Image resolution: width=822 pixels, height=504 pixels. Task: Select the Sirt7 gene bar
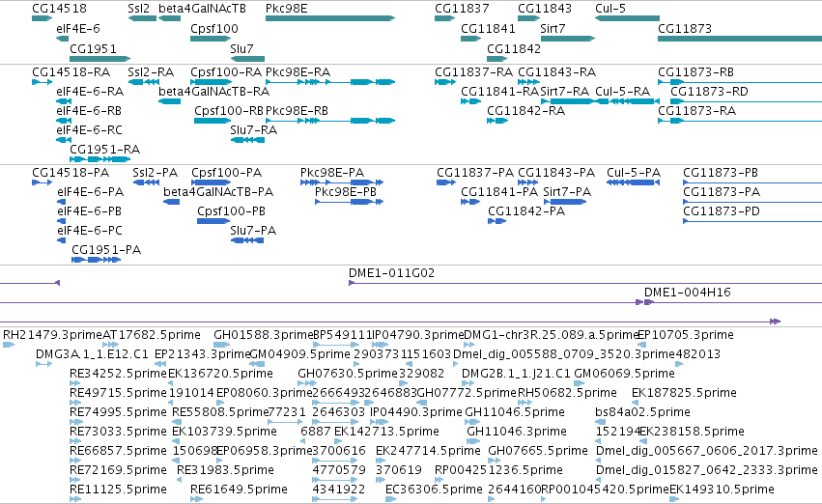click(568, 39)
